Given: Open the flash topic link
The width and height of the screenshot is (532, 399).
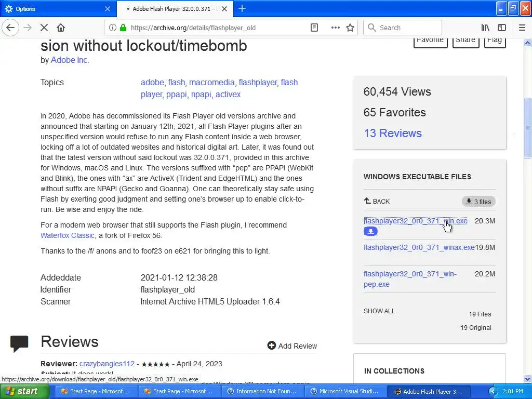Looking at the screenshot, I should pos(177,83).
